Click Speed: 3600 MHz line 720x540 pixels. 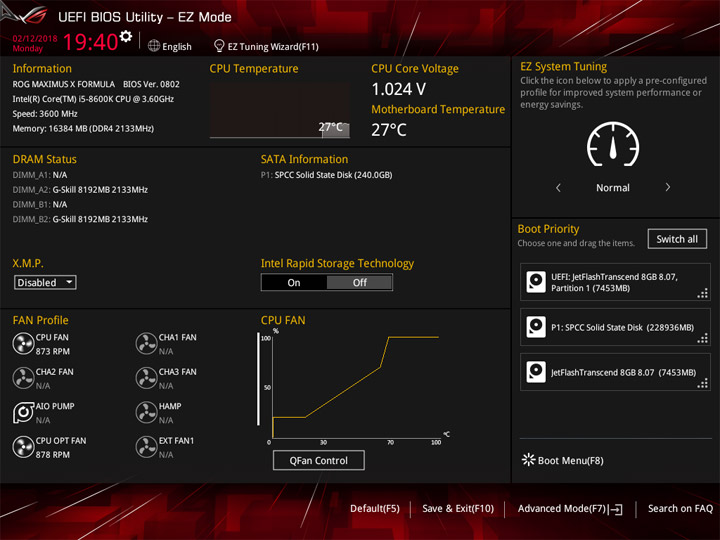click(x=45, y=114)
